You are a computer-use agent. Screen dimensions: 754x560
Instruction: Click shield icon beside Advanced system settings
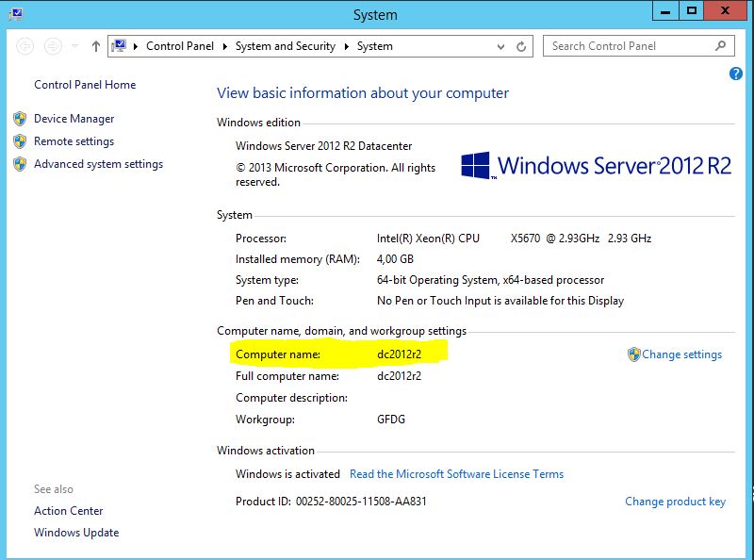click(x=20, y=164)
